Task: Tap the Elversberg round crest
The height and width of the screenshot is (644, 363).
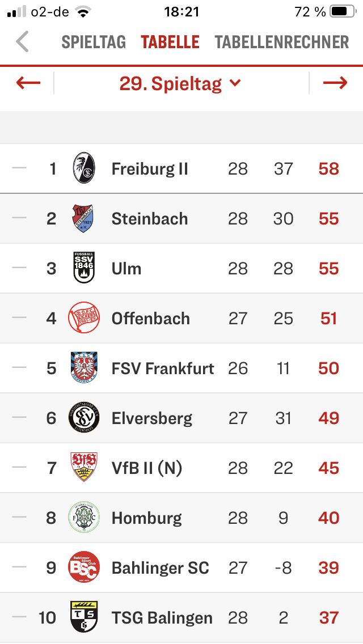Action: (x=84, y=417)
